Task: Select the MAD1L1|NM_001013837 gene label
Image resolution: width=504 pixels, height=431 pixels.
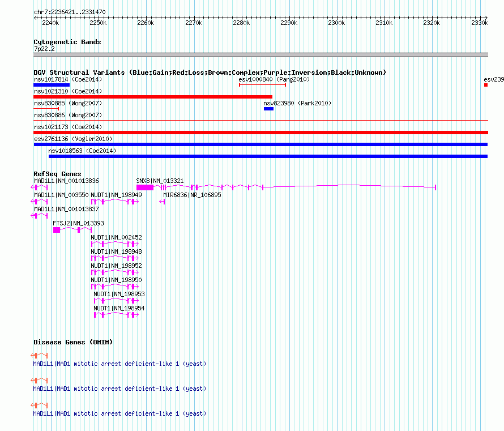Action: pyautogui.click(x=66, y=209)
